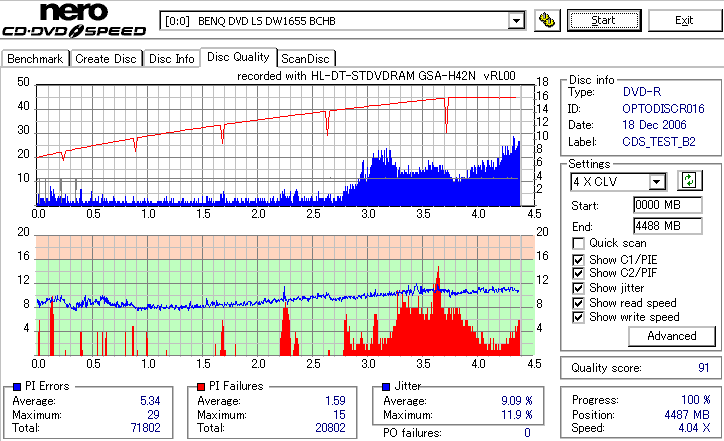Click the red PI Failures legend square
The image size is (724, 441).
point(201,387)
